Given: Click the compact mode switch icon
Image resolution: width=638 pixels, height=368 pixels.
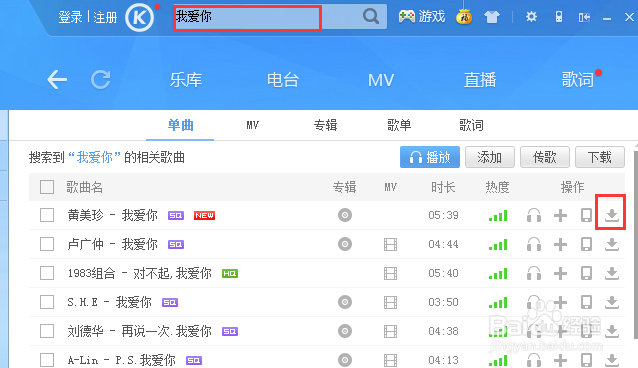Looking at the screenshot, I should (584, 17).
